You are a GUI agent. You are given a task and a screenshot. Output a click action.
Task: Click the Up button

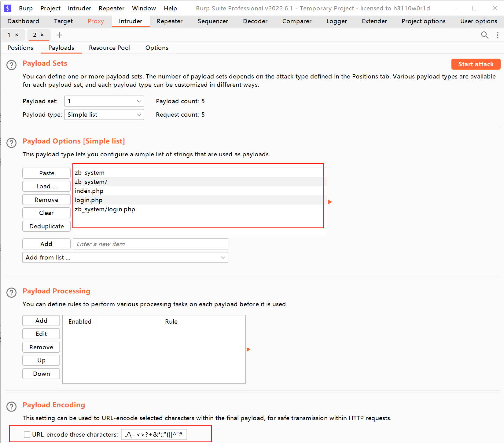[41, 360]
